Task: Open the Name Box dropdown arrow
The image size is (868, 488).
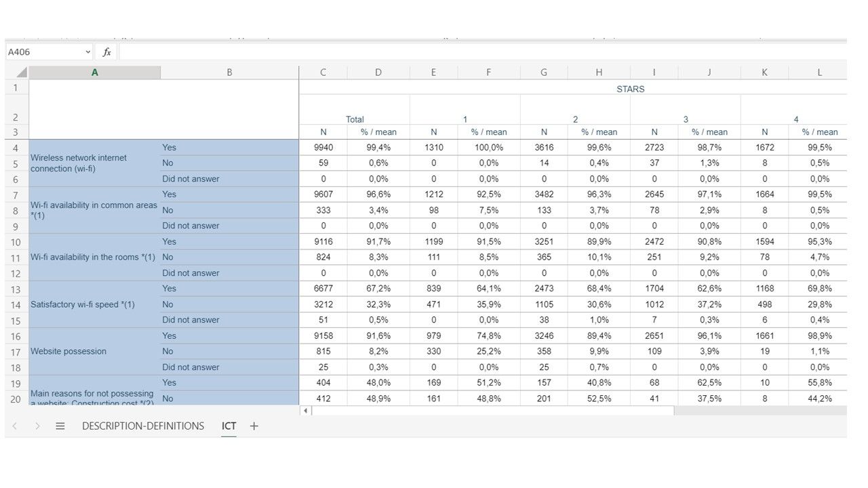Action: pyautogui.click(x=88, y=52)
